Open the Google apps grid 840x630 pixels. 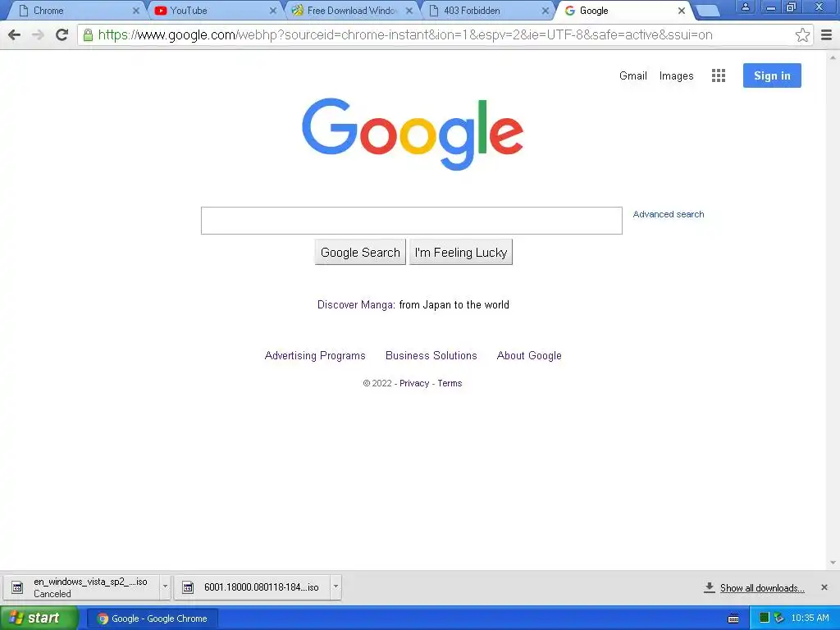(x=719, y=75)
